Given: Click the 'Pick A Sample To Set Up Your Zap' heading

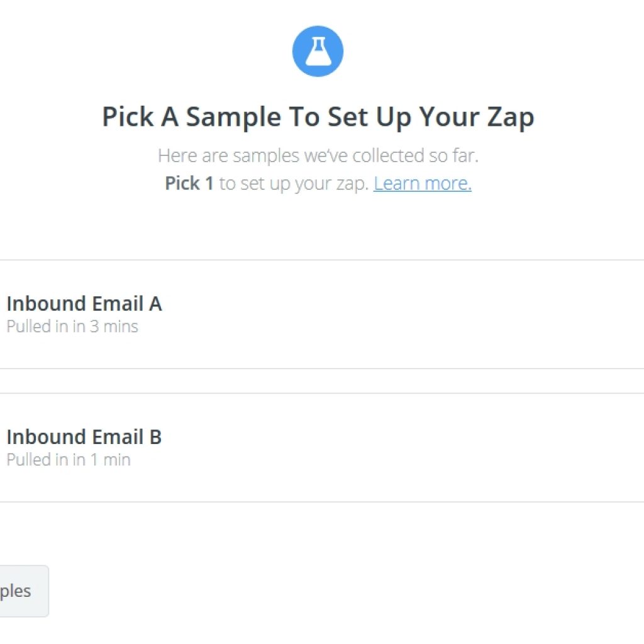Looking at the screenshot, I should (318, 116).
